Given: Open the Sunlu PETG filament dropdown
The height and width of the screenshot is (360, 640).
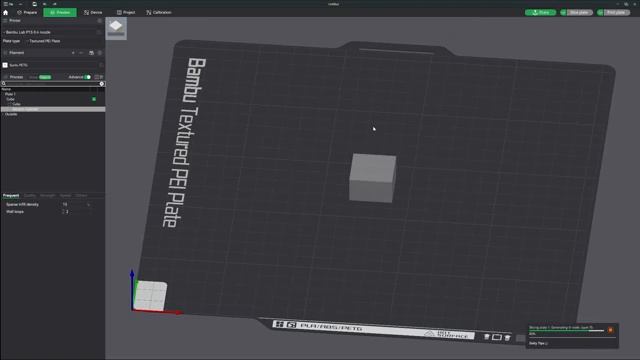Looking at the screenshot, I should coord(53,65).
